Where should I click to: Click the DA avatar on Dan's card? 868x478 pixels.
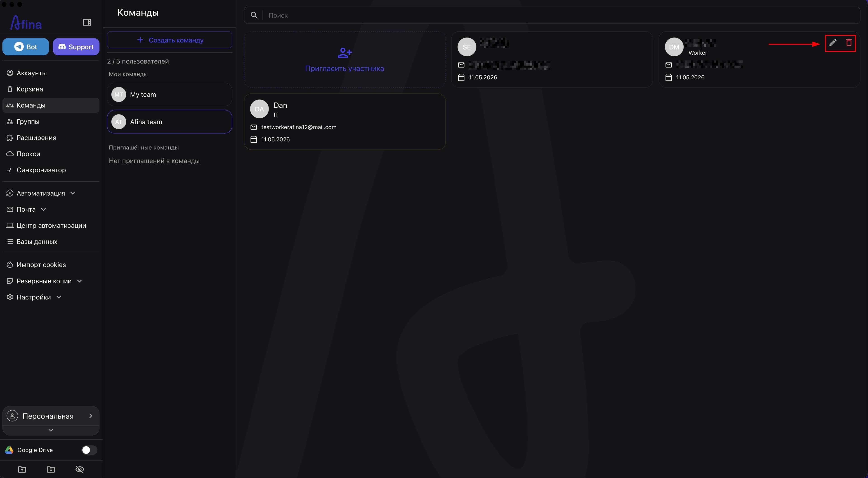coord(259,109)
